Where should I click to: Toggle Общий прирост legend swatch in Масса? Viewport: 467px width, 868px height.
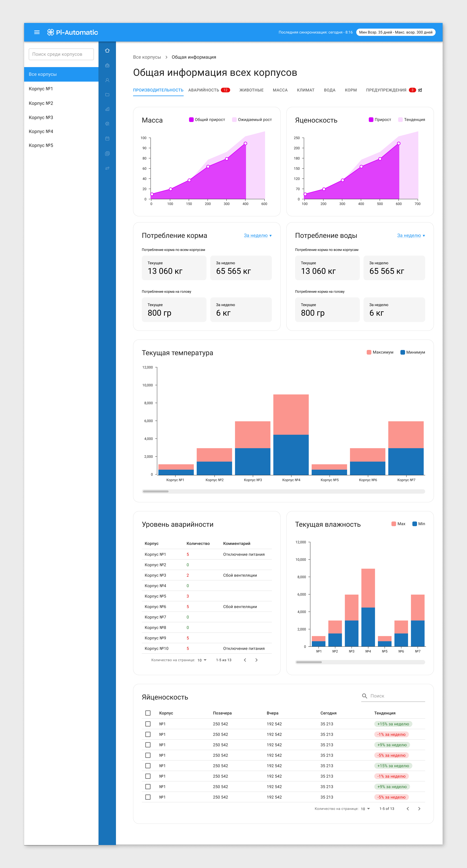click(191, 120)
